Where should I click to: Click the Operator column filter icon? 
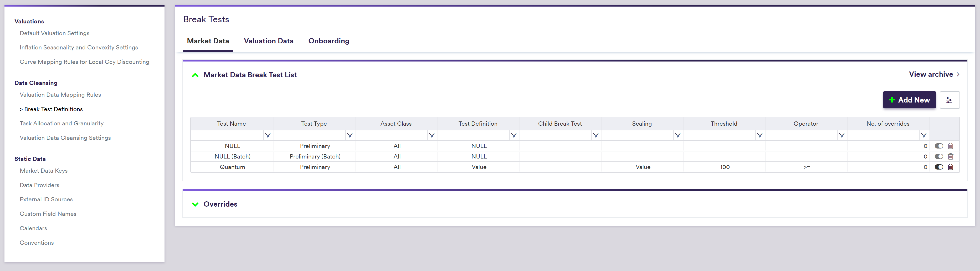(842, 135)
